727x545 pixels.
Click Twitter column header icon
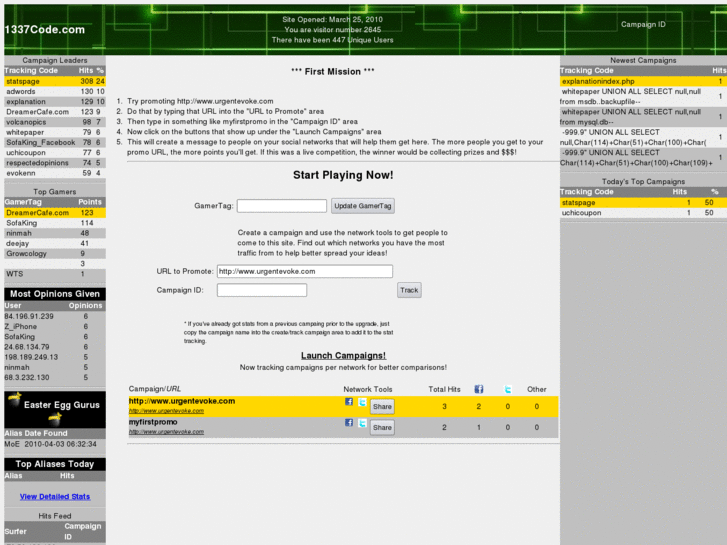click(x=508, y=390)
